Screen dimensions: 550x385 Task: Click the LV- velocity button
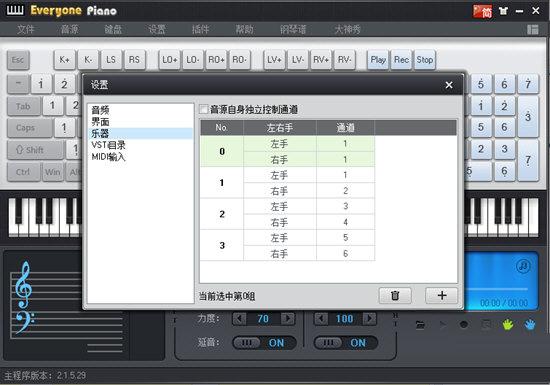point(297,60)
